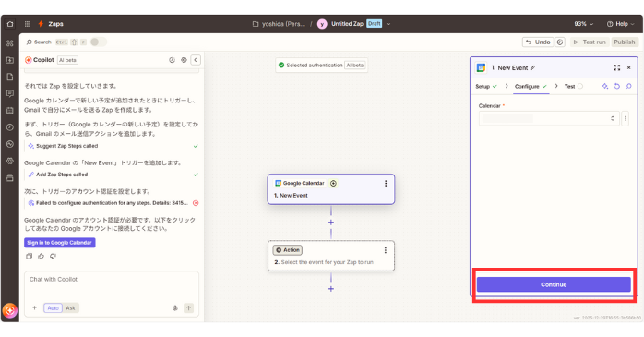Image resolution: width=644 pixels, height=337 pixels.
Task: Collapse the Copilot panel with the arrow button
Action: (196, 60)
